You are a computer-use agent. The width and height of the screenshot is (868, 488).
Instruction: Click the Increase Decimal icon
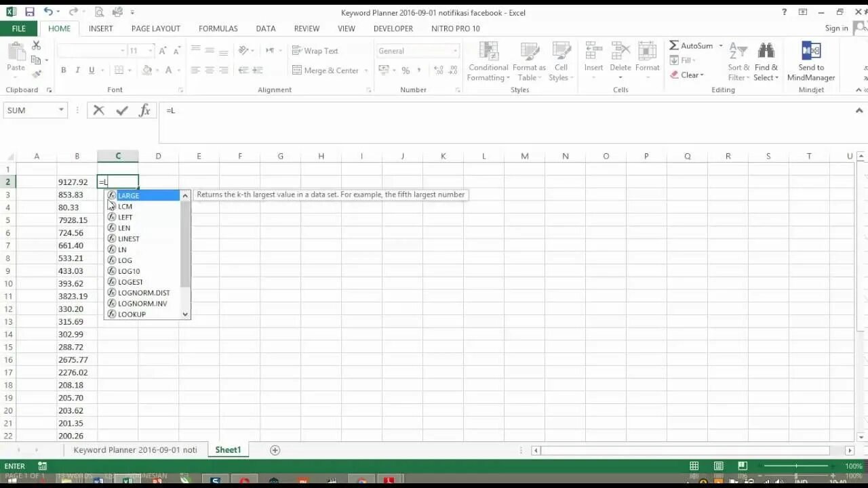pos(438,70)
